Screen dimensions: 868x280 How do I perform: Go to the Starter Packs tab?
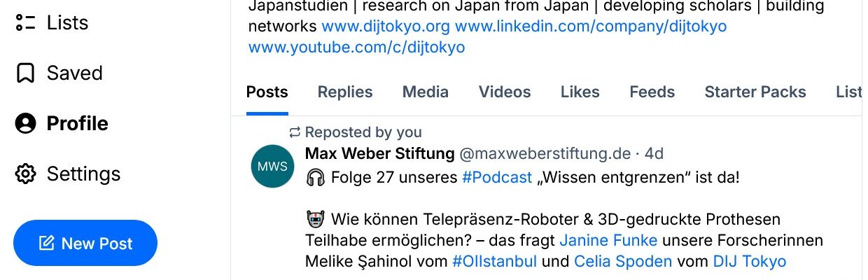755,92
